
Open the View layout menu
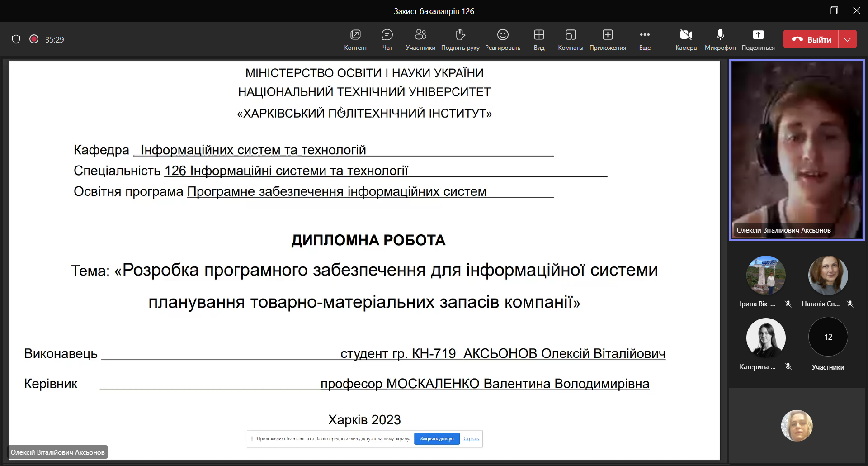pos(539,39)
